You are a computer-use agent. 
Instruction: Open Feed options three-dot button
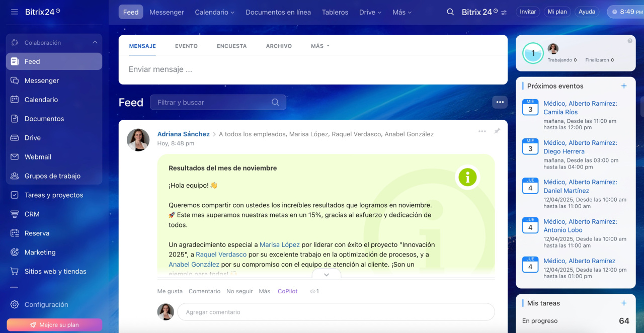click(500, 102)
